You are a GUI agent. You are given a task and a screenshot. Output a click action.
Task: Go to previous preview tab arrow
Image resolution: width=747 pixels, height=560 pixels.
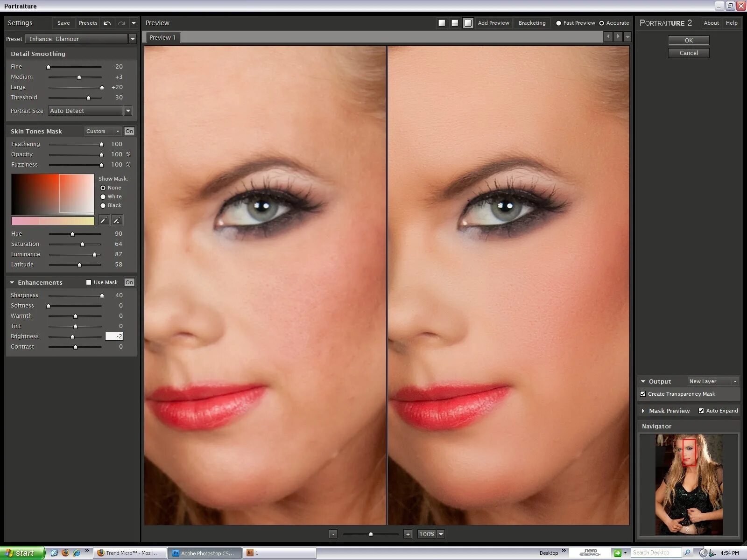point(608,36)
